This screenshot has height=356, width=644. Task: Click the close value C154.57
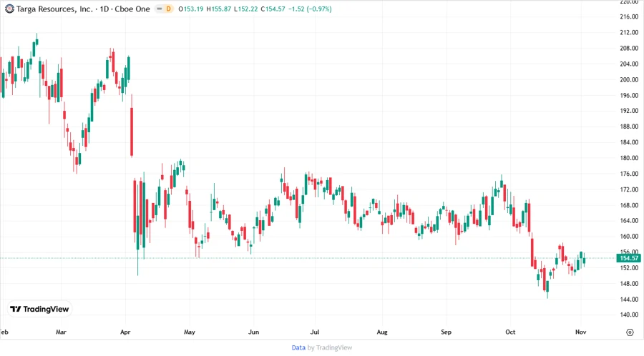pos(273,9)
